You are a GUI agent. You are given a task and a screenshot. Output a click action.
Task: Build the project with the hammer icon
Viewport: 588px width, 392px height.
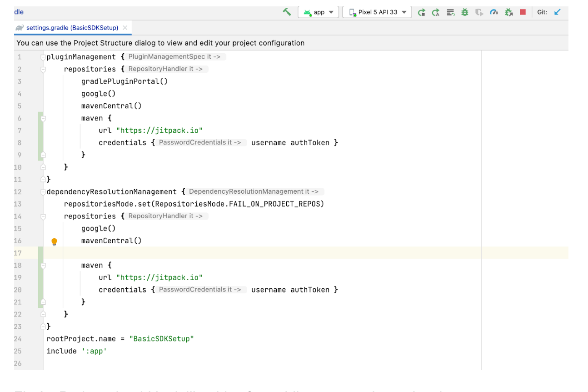pyautogui.click(x=287, y=12)
